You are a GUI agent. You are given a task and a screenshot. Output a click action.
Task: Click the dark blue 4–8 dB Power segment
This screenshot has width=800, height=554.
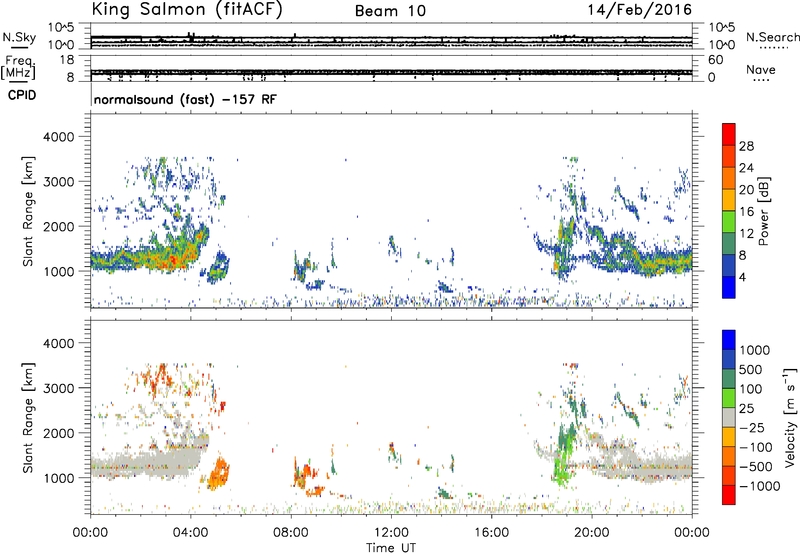tap(729, 265)
